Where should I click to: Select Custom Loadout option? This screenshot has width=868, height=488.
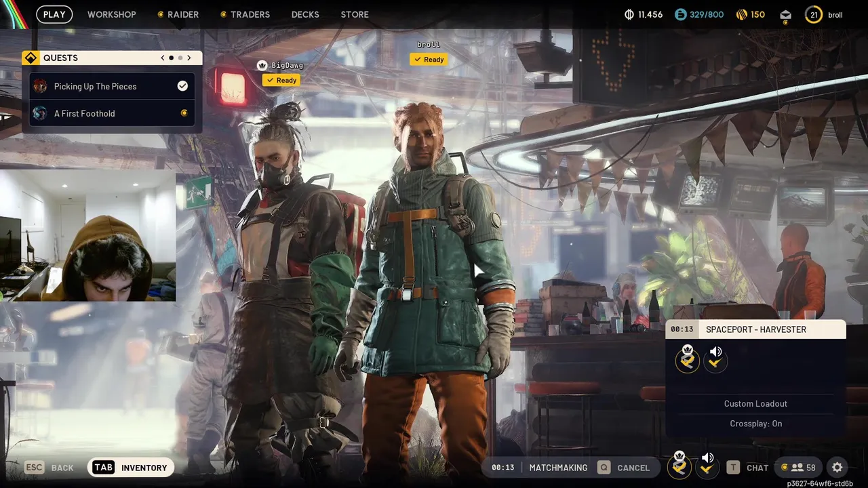pos(755,403)
